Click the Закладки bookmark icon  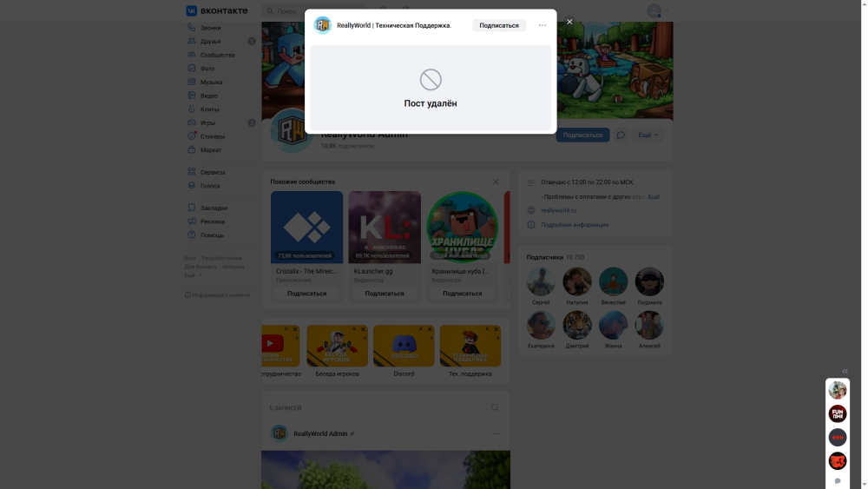pyautogui.click(x=192, y=208)
